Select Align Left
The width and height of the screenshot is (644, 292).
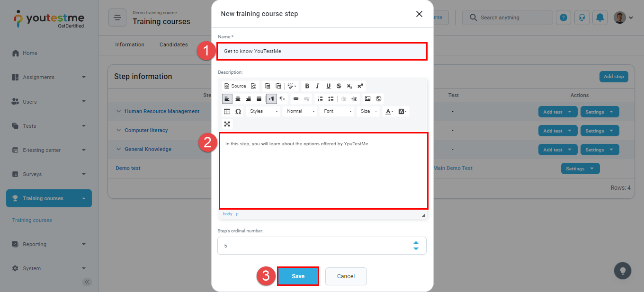point(227,99)
